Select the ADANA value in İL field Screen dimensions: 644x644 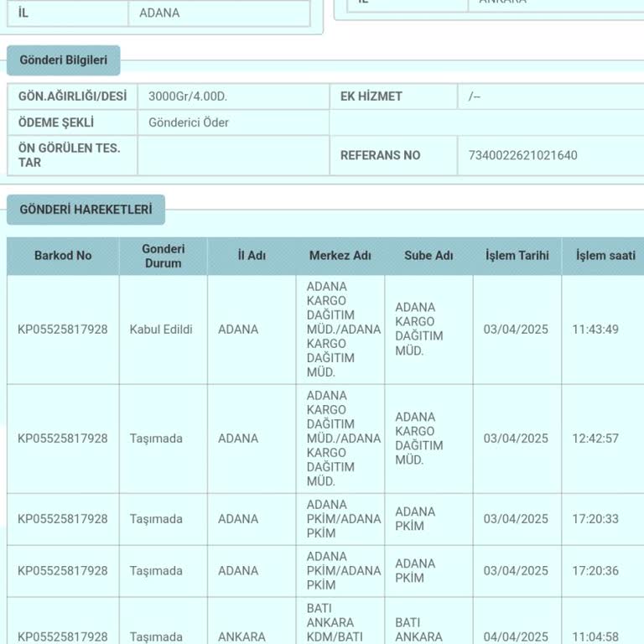[x=159, y=13]
